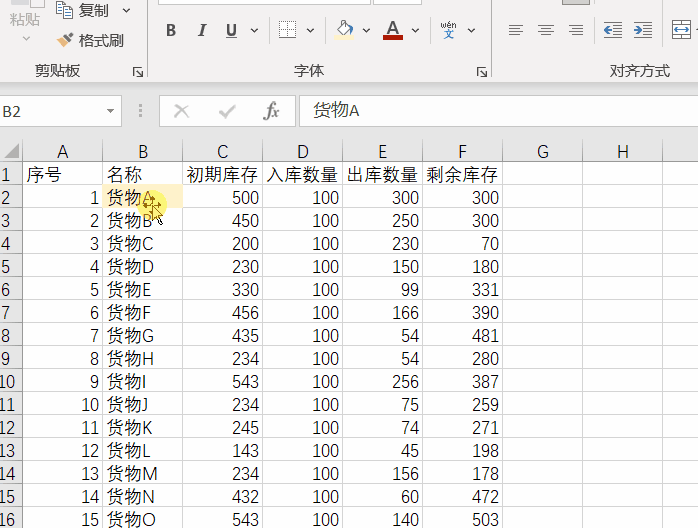Select column E header
The image size is (698, 528).
pyautogui.click(x=382, y=151)
